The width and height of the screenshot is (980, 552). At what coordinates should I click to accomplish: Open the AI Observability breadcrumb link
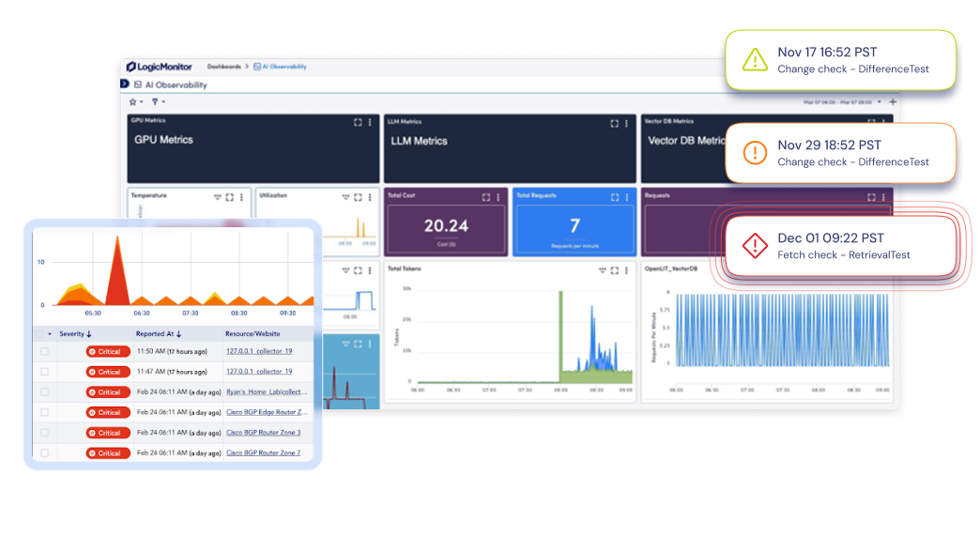point(280,67)
